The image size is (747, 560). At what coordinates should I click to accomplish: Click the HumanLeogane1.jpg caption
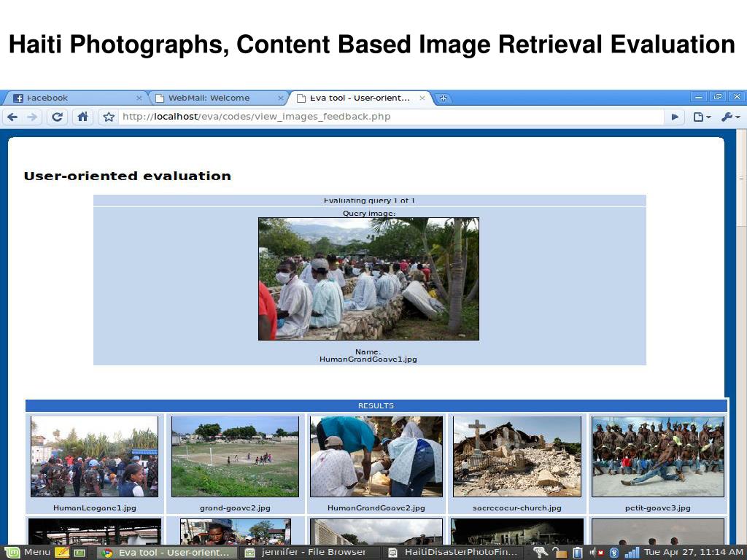pyautogui.click(x=95, y=508)
